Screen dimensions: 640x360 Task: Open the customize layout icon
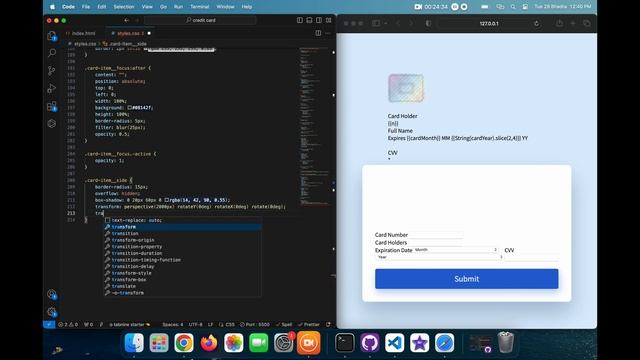[x=329, y=20]
